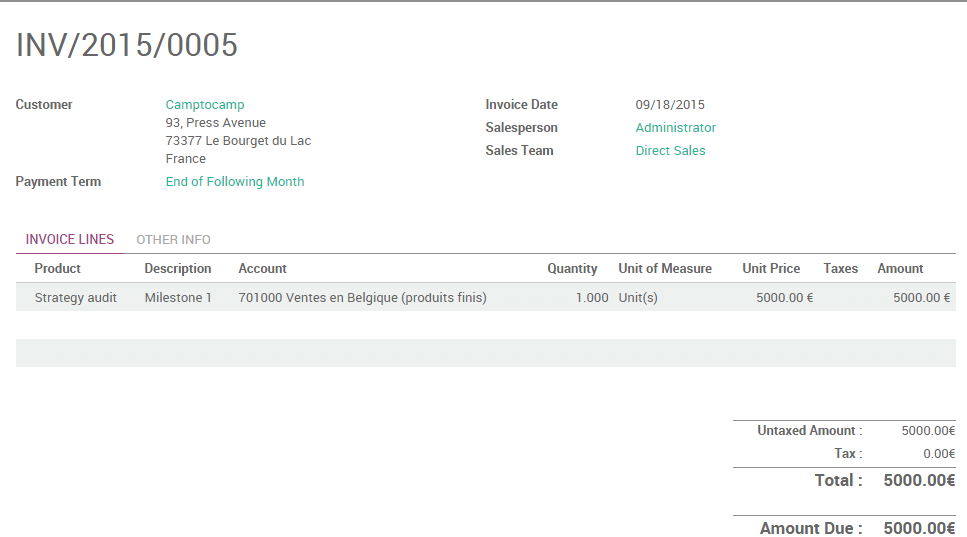The width and height of the screenshot is (967, 537).
Task: Click the invoice date 09/18/2015
Action: tap(670, 105)
